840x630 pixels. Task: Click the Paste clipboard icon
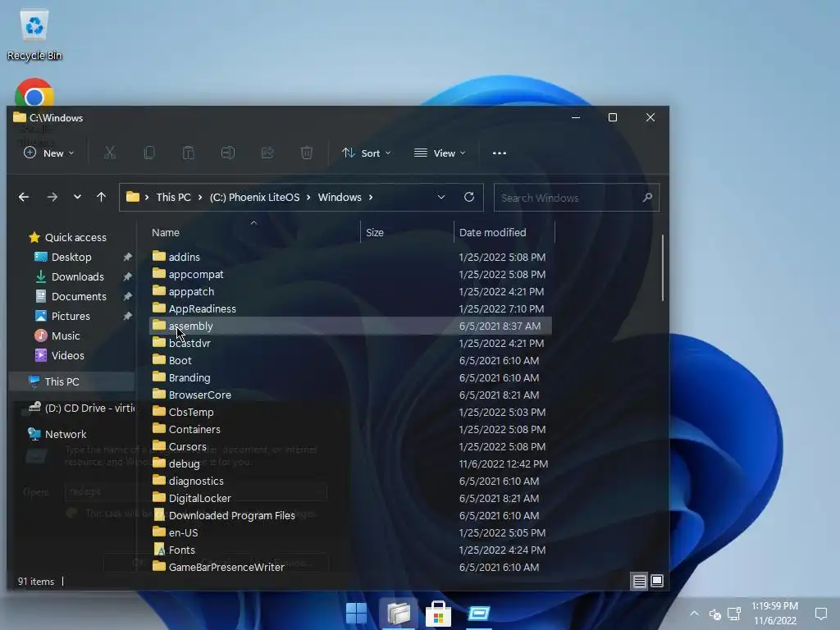(189, 153)
